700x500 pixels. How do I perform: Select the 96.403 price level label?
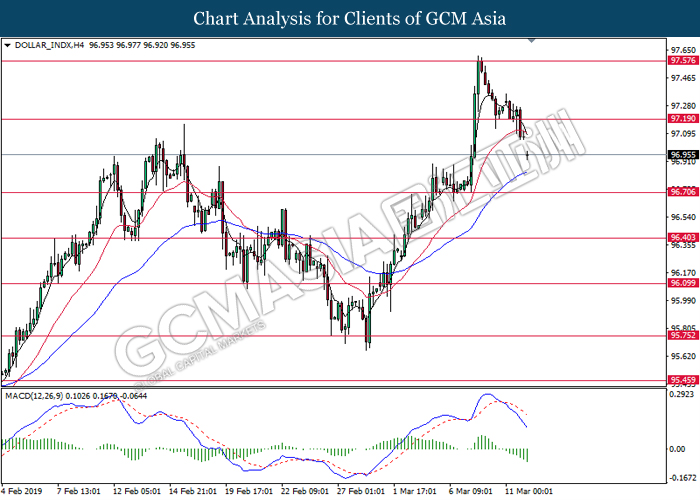click(683, 237)
